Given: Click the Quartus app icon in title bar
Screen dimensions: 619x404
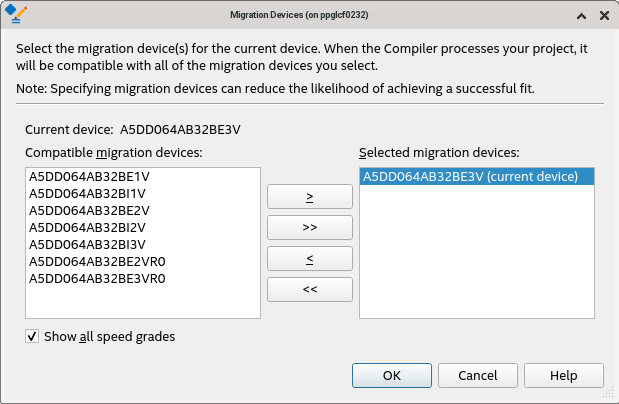Looking at the screenshot, I should (13, 15).
